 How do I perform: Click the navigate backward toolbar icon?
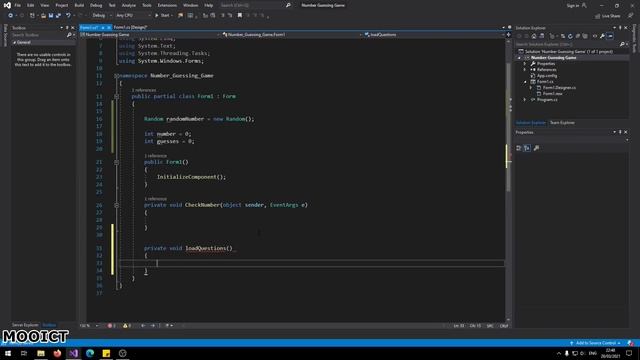[10, 16]
